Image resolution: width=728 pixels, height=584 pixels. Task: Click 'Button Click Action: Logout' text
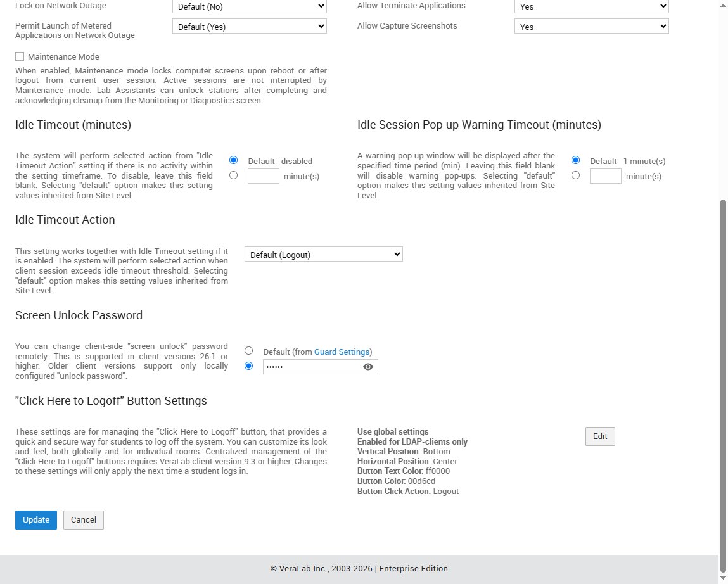click(x=408, y=491)
